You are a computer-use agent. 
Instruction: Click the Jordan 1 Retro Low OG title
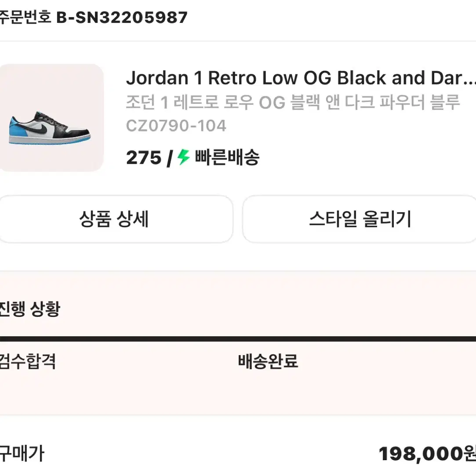click(x=290, y=78)
